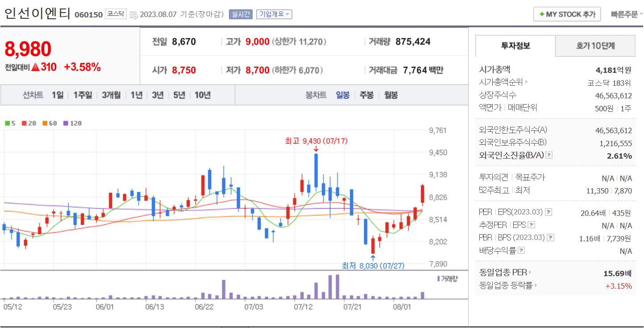Image resolution: width=644 pixels, height=328 pixels.
Task: Click purple 120-day moving average legend swatch
Action: coord(66,123)
